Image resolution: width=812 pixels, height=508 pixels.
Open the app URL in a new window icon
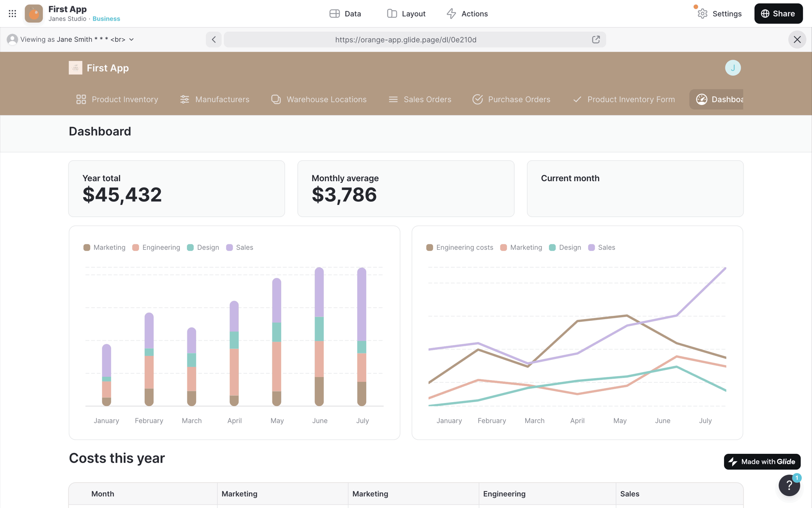596,39
